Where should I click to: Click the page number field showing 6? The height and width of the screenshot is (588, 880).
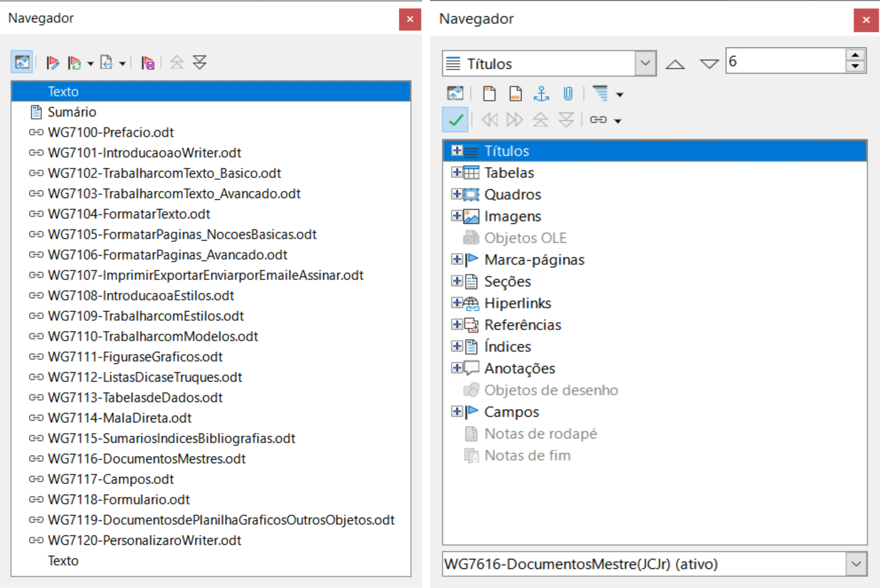[x=786, y=61]
